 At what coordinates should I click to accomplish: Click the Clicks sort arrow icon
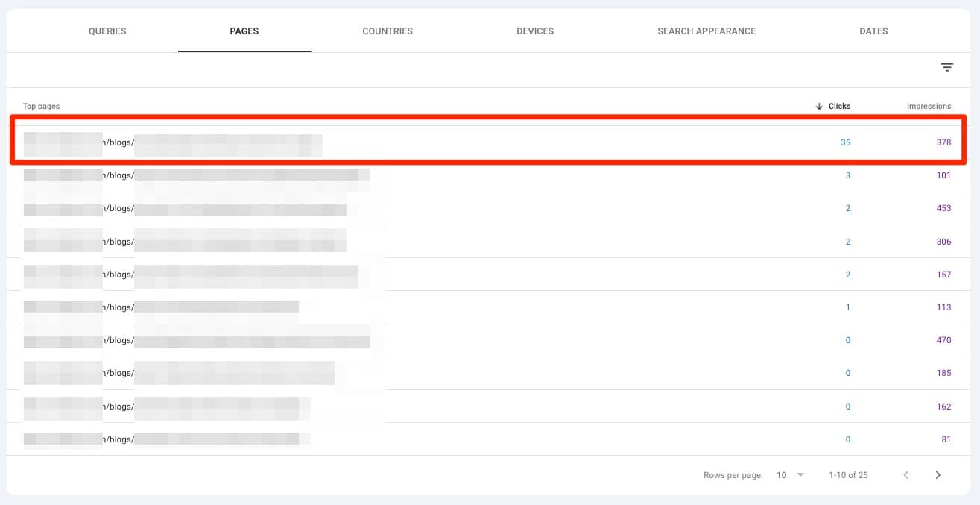click(820, 107)
